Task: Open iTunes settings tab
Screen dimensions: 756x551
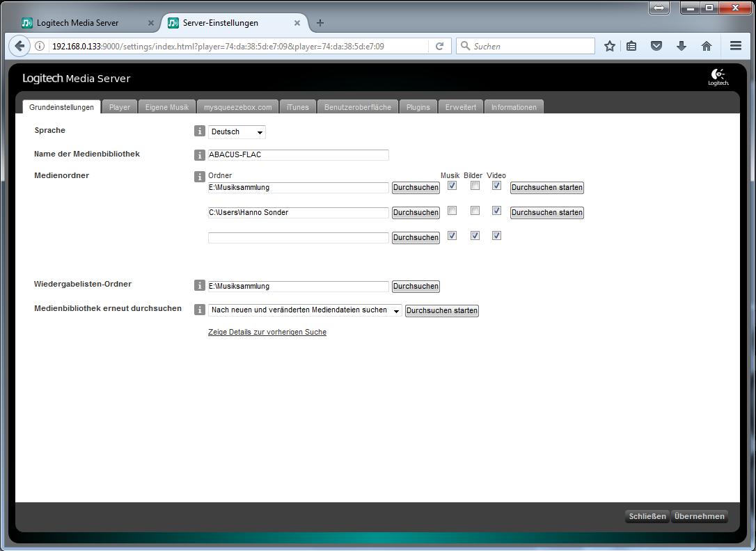Action: coord(297,107)
